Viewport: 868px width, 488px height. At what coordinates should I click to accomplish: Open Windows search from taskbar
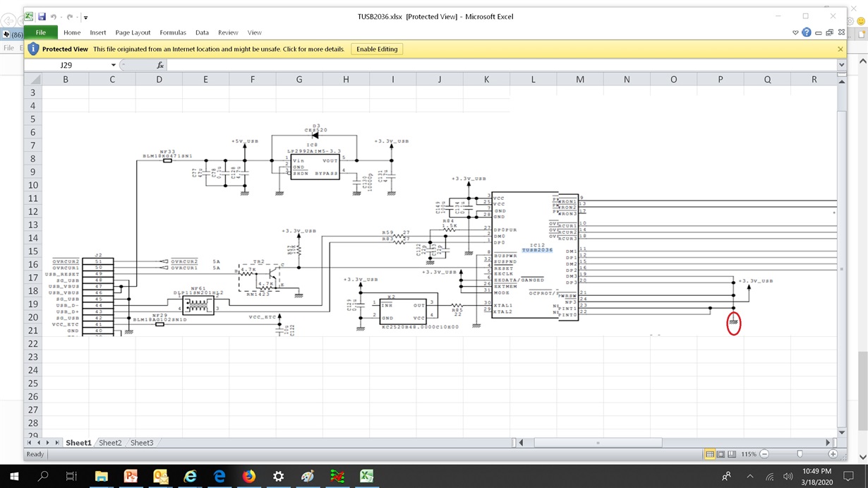point(43,476)
